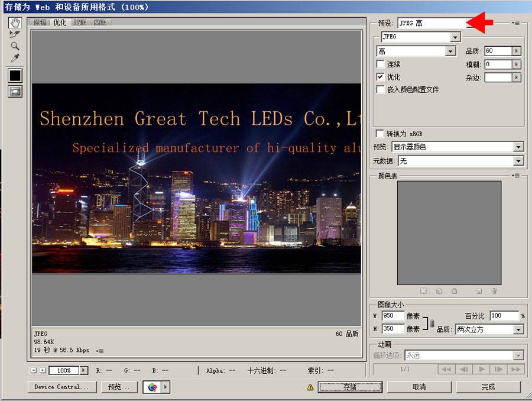532x401 pixels.
Task: Click the link constrain proportions icon
Action: click(x=432, y=323)
